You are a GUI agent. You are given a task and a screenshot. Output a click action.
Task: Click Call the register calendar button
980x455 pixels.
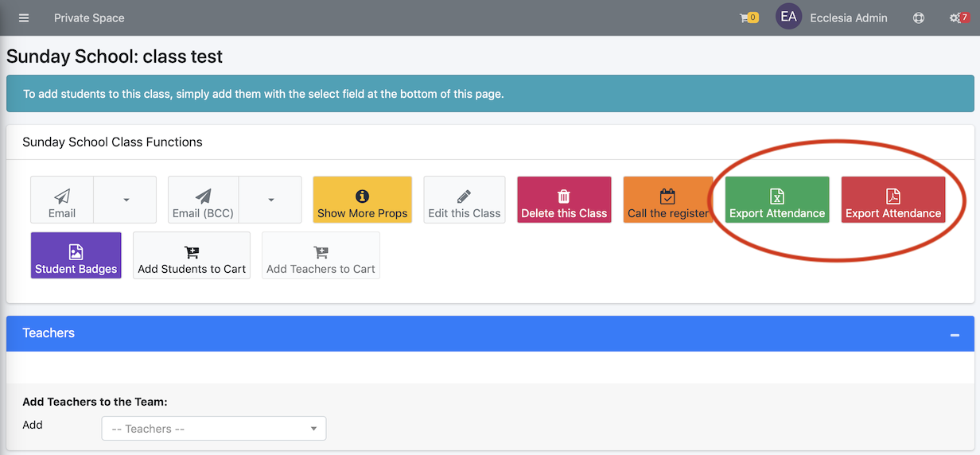[x=668, y=200]
